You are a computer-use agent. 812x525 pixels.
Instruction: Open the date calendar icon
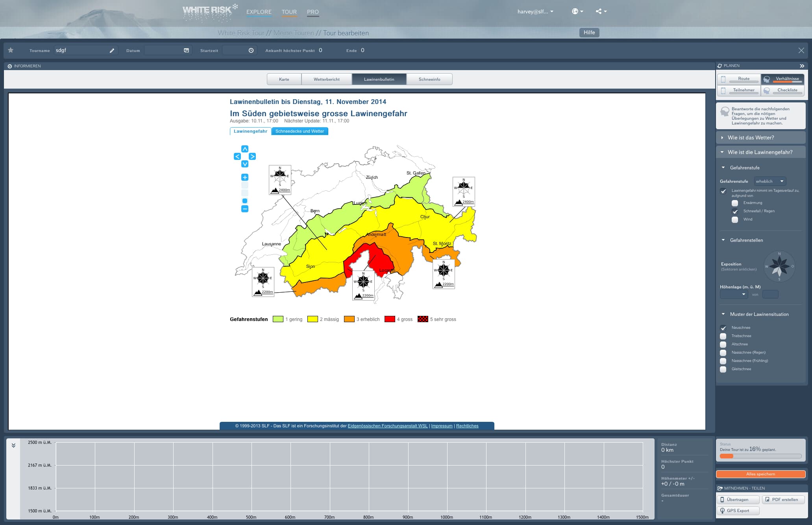click(x=186, y=50)
